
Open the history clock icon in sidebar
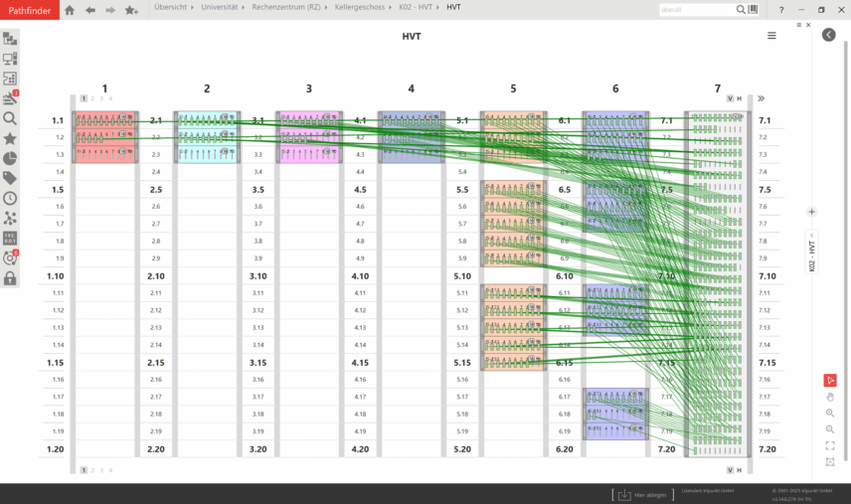(10, 198)
